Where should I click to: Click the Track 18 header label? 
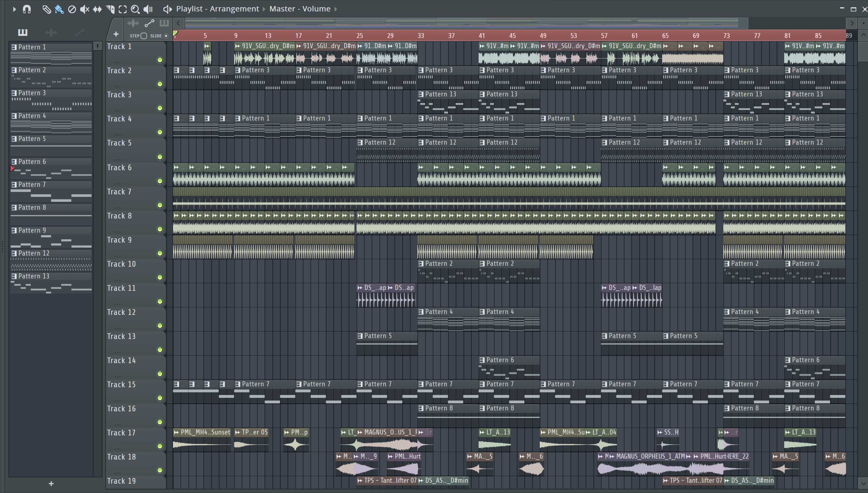(121, 457)
